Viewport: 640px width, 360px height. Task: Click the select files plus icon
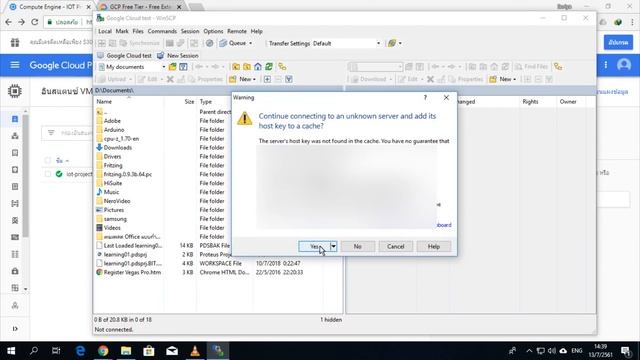267,79
